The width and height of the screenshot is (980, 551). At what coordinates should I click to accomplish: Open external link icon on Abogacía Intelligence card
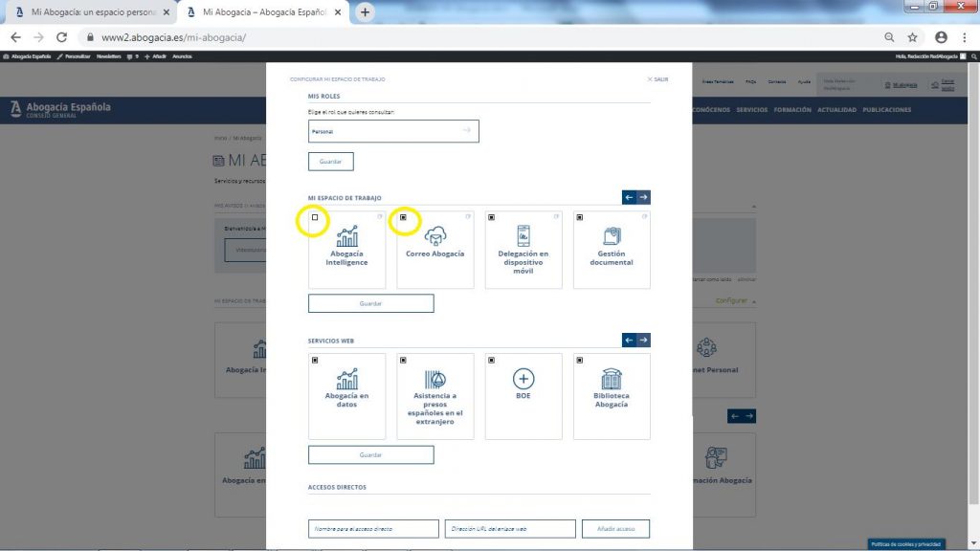(x=379, y=217)
